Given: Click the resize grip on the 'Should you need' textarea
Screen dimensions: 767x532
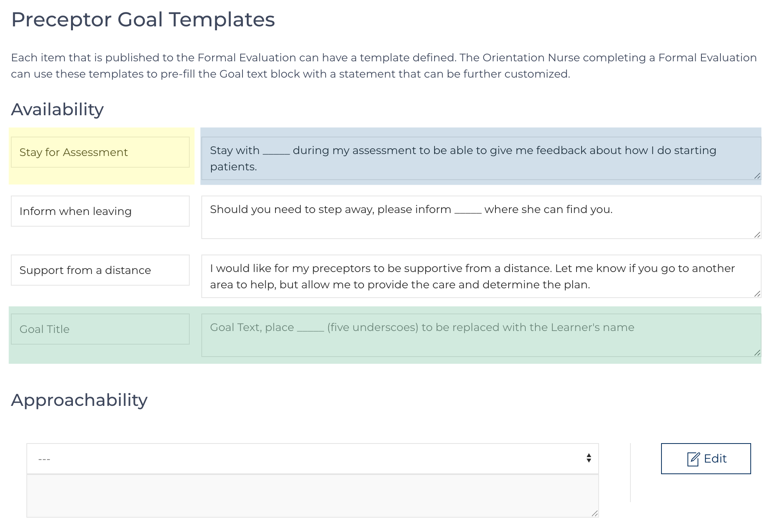Looking at the screenshot, I should coord(757,235).
